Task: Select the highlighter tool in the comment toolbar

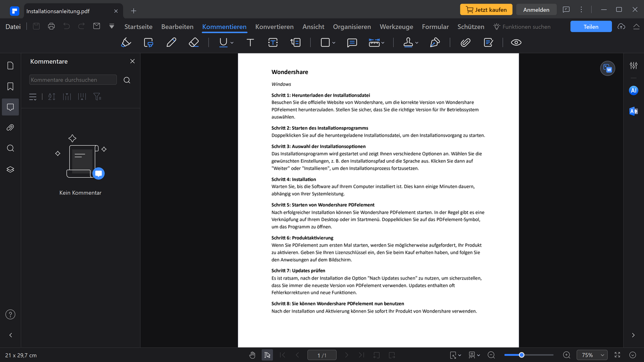Action: pyautogui.click(x=126, y=42)
